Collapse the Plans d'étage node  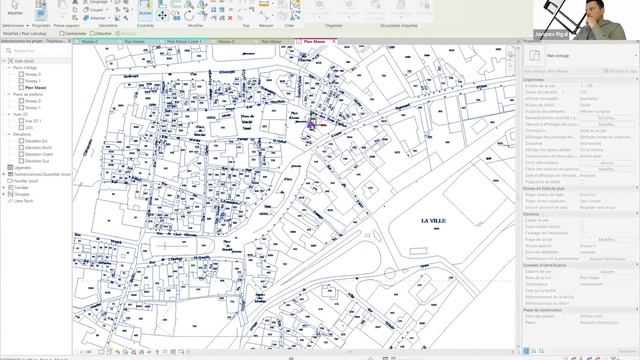9,68
